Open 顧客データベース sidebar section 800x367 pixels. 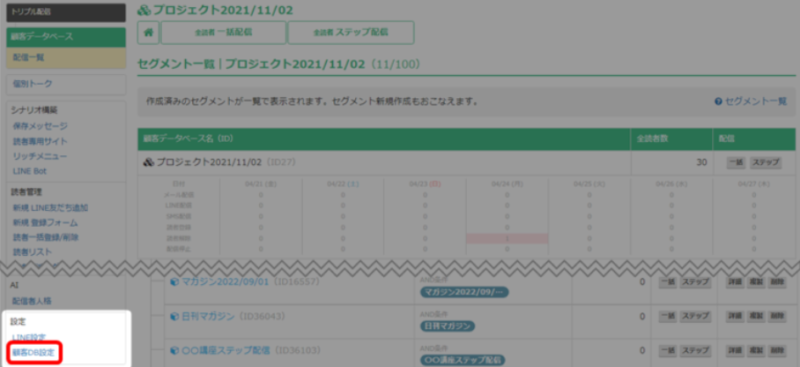[x=66, y=37]
